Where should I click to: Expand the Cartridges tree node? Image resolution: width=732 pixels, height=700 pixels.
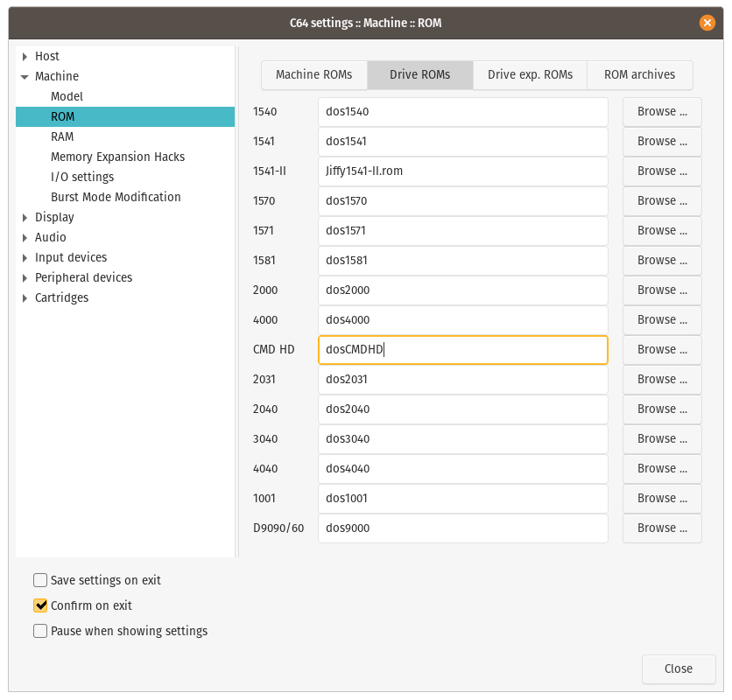click(25, 297)
